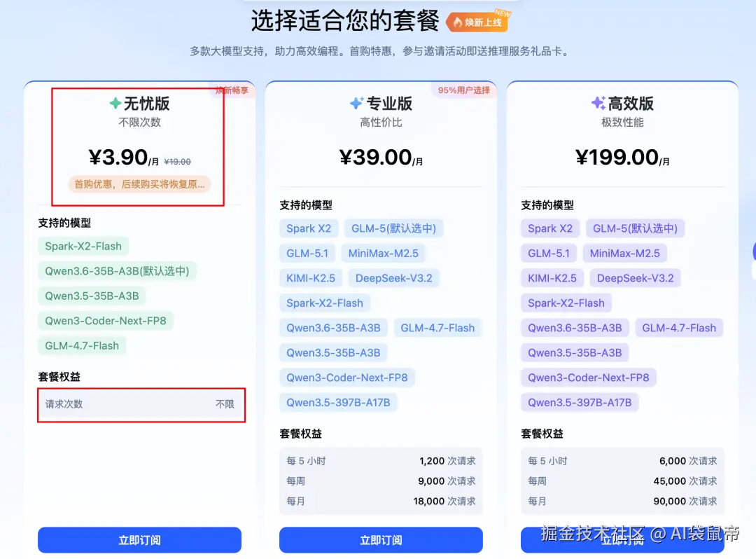Click the 1,200 次请求 per 5 hours row
Screen dimensions: 756x559
coord(381,461)
